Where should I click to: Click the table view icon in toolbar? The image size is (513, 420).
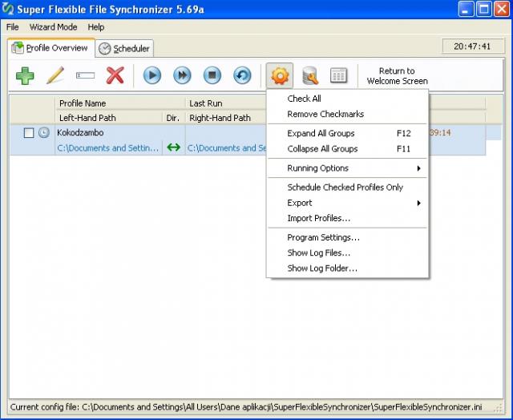338,75
